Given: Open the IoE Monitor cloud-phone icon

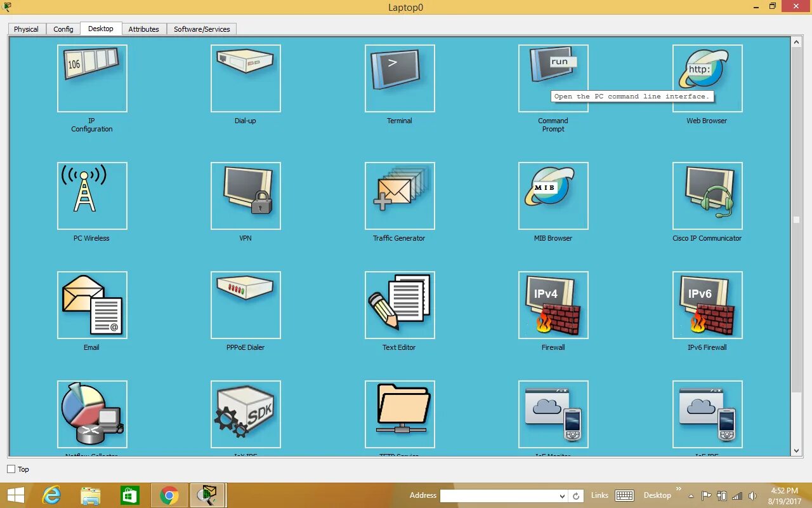Looking at the screenshot, I should (553, 414).
